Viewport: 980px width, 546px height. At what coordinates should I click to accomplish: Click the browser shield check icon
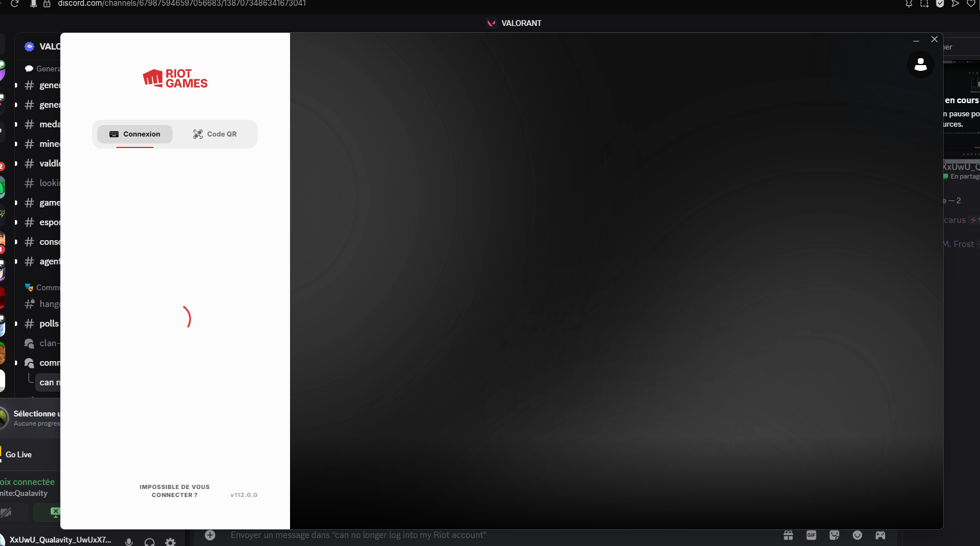[x=940, y=3]
